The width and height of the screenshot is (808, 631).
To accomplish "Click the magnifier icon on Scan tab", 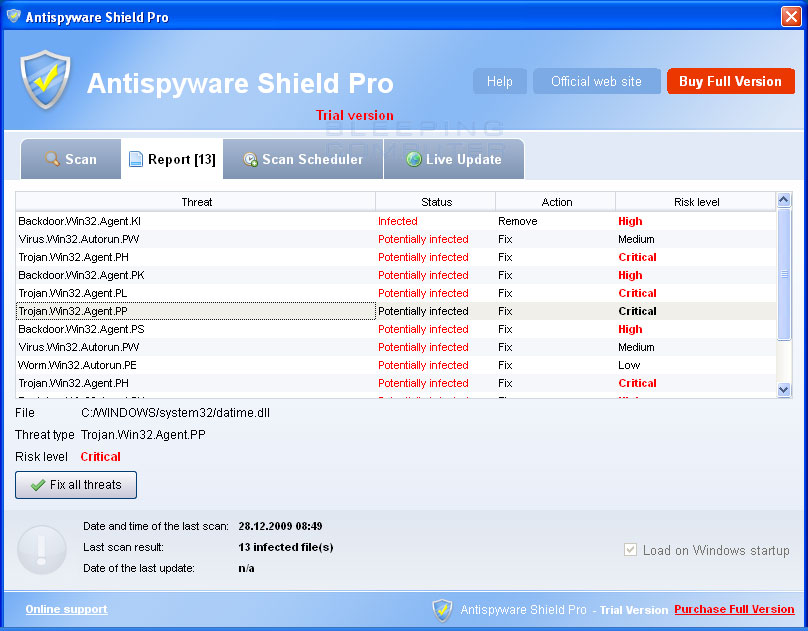I will pyautogui.click(x=52, y=159).
